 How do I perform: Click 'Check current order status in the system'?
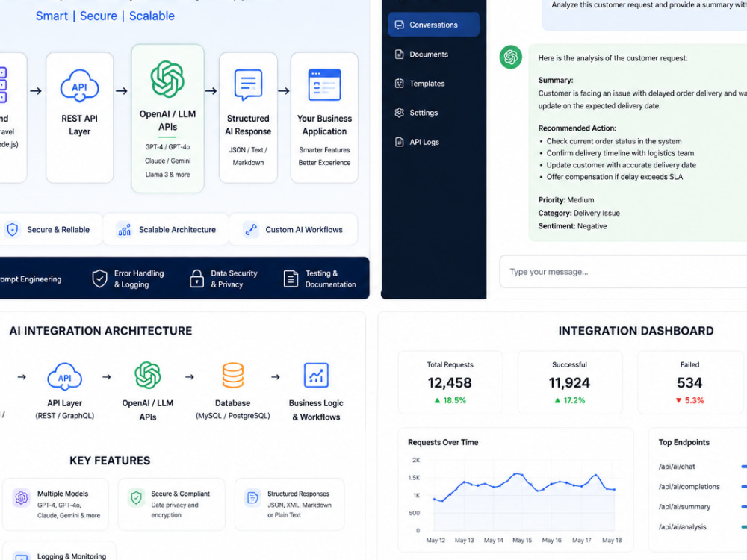(x=613, y=141)
